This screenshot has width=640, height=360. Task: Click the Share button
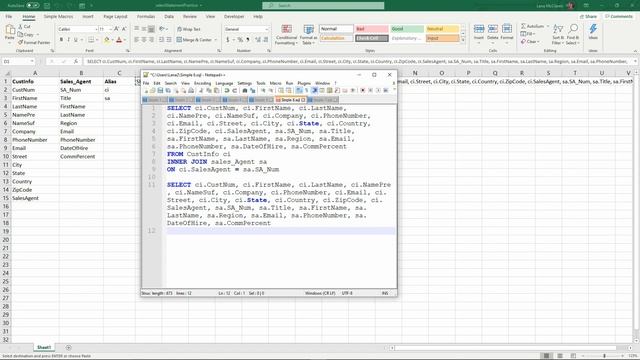588,17
